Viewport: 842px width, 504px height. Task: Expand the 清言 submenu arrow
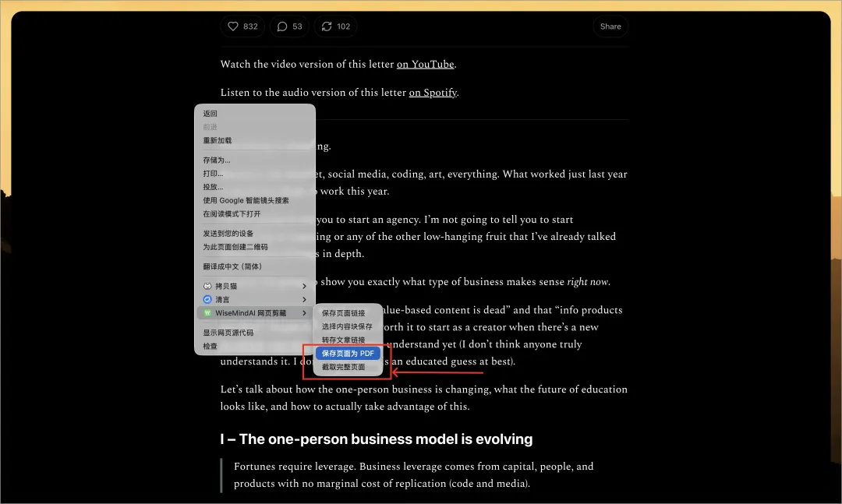pyautogui.click(x=304, y=300)
